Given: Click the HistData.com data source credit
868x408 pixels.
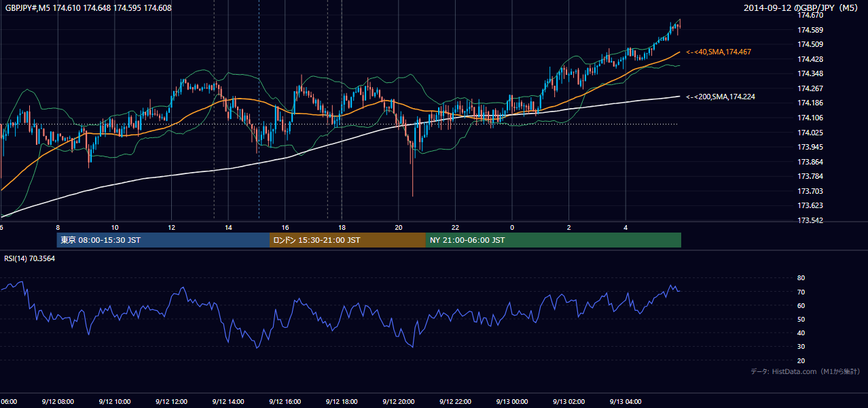Looking at the screenshot, I should tap(806, 371).
